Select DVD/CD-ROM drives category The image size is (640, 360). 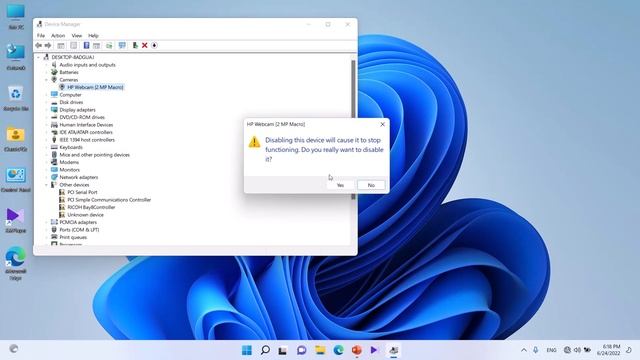pos(82,117)
